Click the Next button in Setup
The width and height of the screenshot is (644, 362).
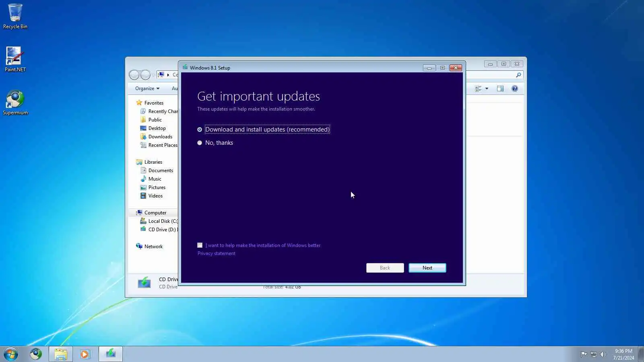coord(427,268)
